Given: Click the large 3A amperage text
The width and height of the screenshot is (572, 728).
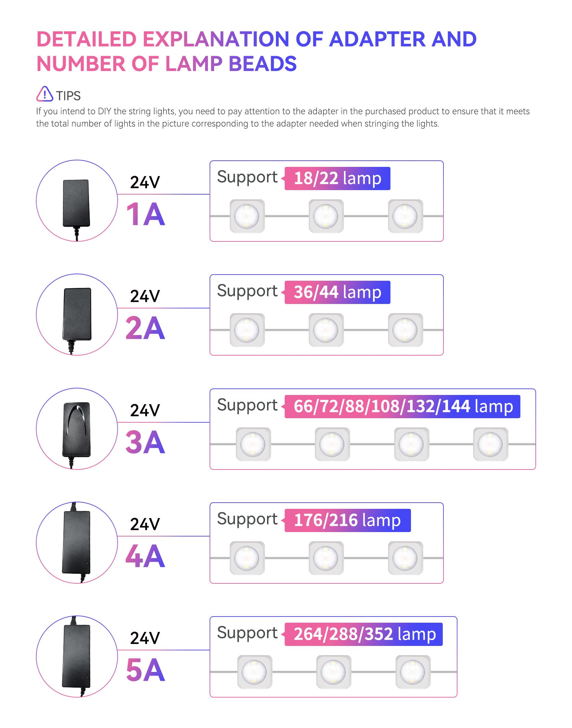Looking at the screenshot, I should (x=145, y=442).
